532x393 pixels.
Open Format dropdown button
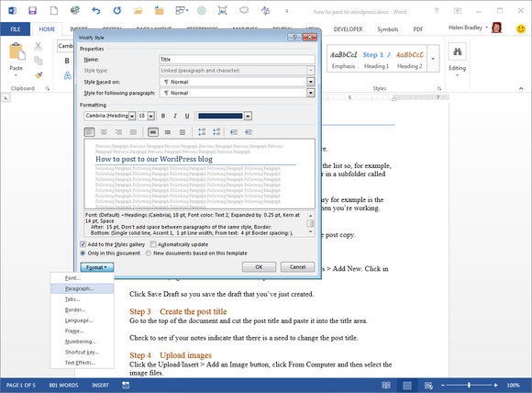click(x=96, y=267)
